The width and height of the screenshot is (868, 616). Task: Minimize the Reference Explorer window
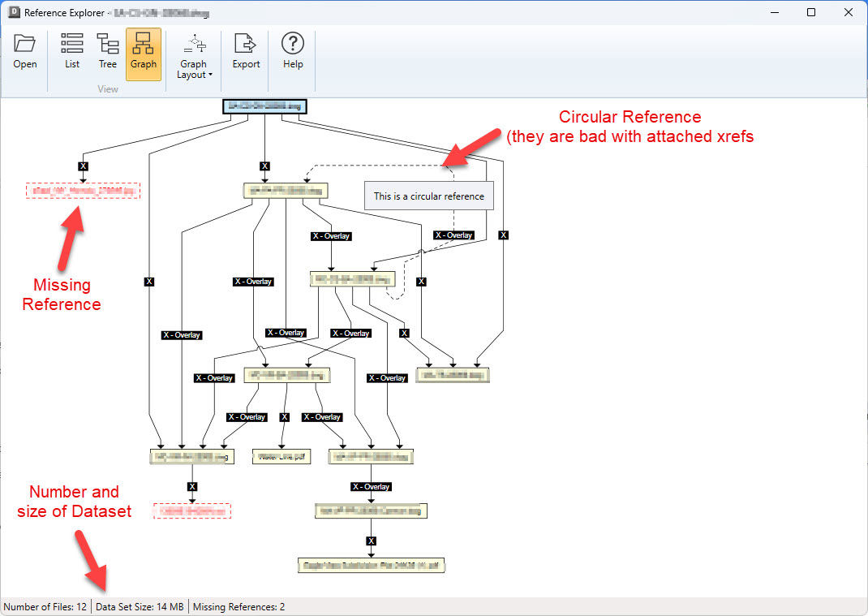[774, 13]
